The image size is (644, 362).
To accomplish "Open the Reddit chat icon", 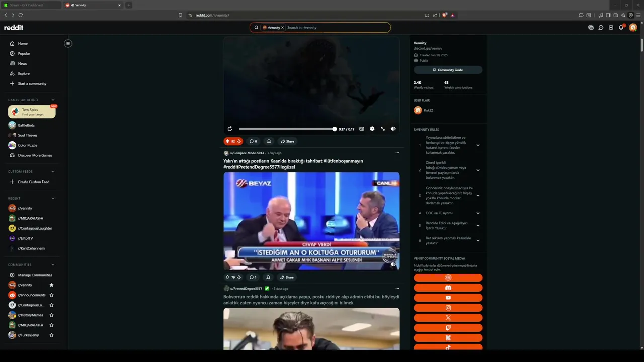I will tap(601, 28).
